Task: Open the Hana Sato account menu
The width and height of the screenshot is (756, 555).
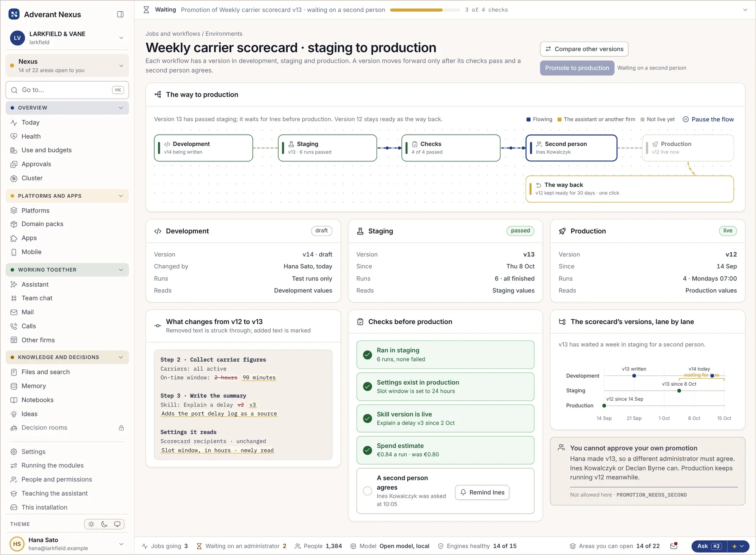Action: point(67,544)
